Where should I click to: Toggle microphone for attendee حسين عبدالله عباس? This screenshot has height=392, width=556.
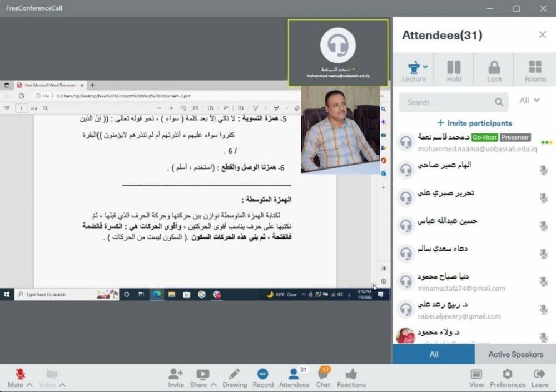[543, 226]
